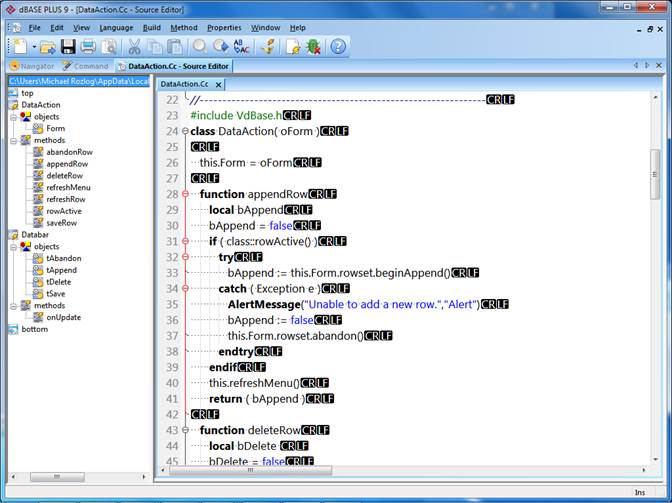Image resolution: width=672 pixels, height=503 pixels.
Task: Collapse the appendRow function code fold
Action: point(186,194)
